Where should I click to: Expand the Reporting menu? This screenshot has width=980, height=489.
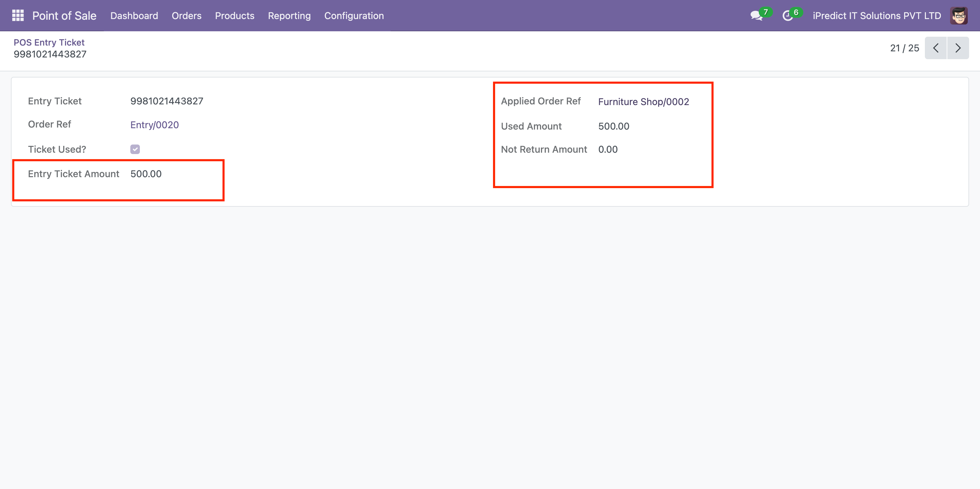click(289, 16)
